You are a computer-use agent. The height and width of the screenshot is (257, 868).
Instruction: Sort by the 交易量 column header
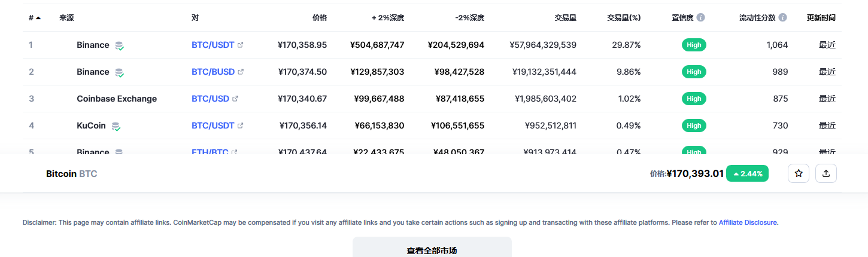565,18
